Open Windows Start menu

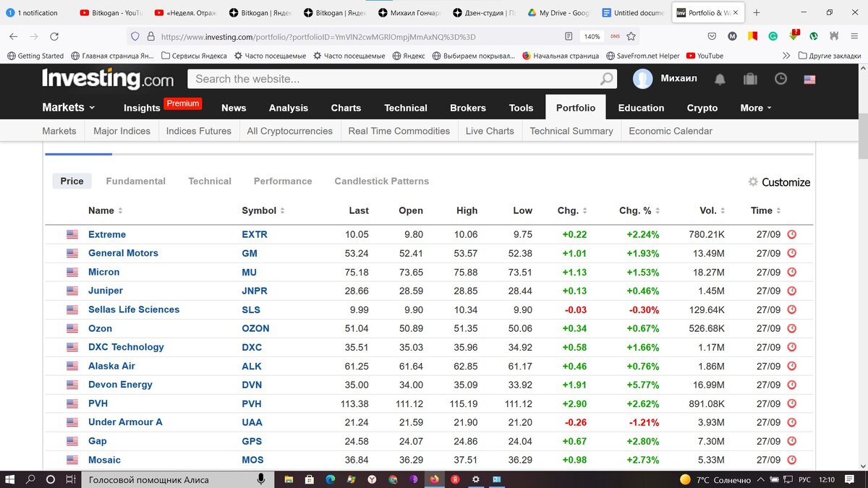click(10, 479)
